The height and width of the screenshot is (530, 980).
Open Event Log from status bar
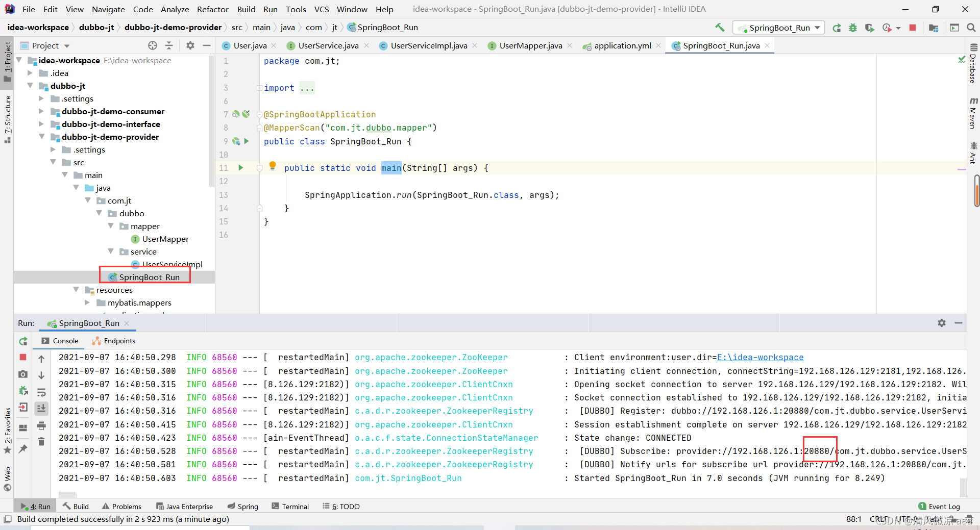(939, 506)
